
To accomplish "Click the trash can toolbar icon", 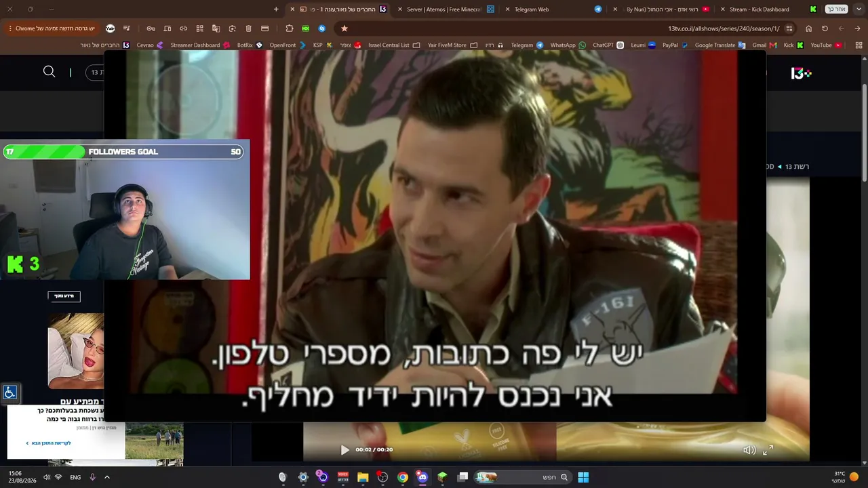I will (249, 28).
